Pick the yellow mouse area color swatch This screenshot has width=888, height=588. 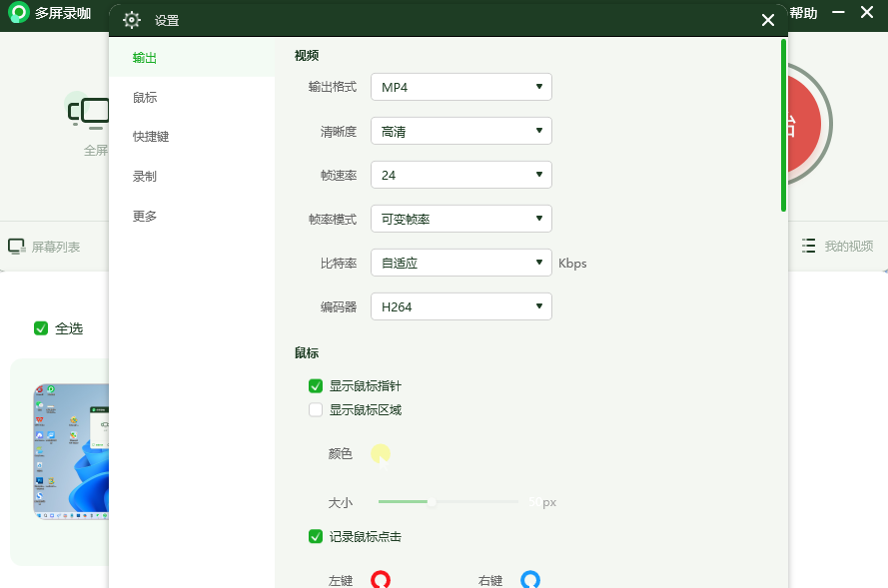[x=381, y=454]
